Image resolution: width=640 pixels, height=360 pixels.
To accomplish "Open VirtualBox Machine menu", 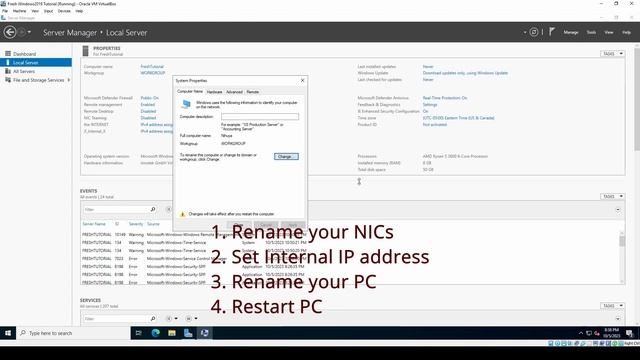I will click(x=19, y=11).
